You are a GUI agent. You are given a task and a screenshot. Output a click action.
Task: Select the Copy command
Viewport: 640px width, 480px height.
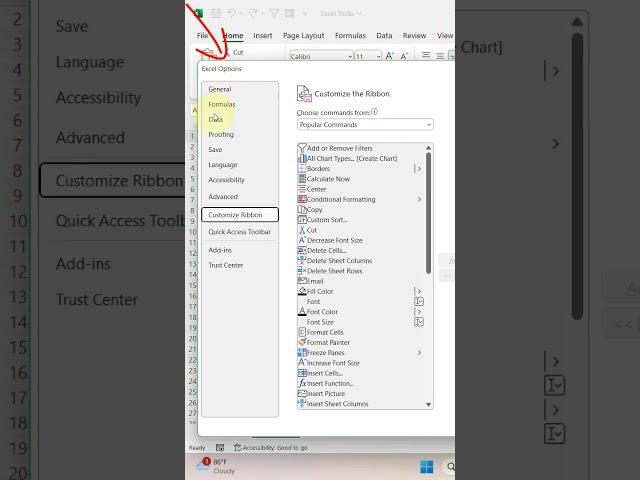[314, 209]
